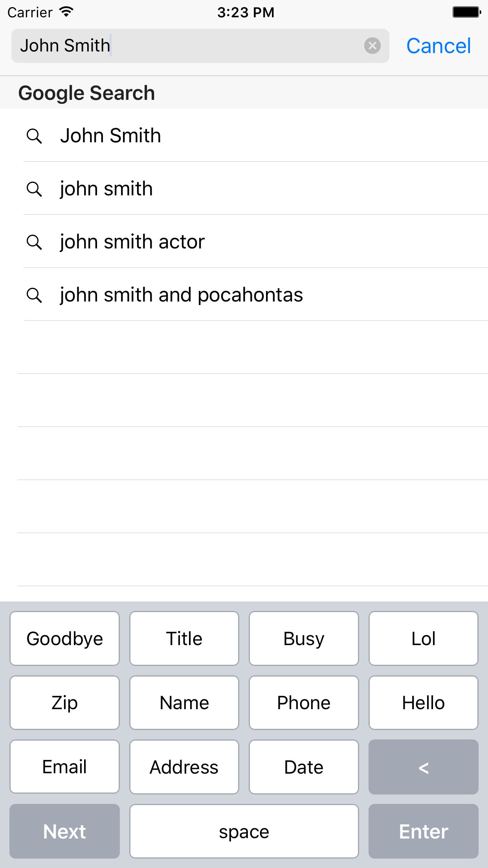This screenshot has width=488, height=868.
Task: Choose "john smith and pocahontas" suggestion
Action: pos(181,295)
